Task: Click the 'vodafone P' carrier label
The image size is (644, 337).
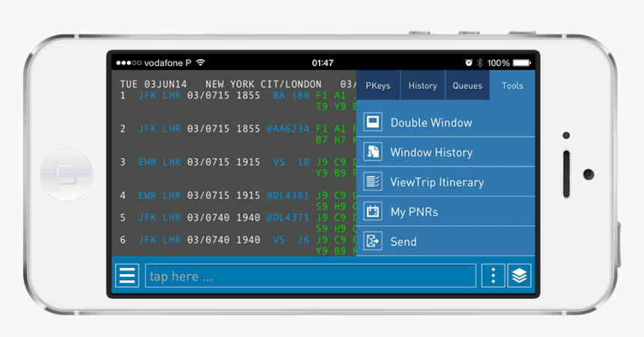Action: point(168,63)
